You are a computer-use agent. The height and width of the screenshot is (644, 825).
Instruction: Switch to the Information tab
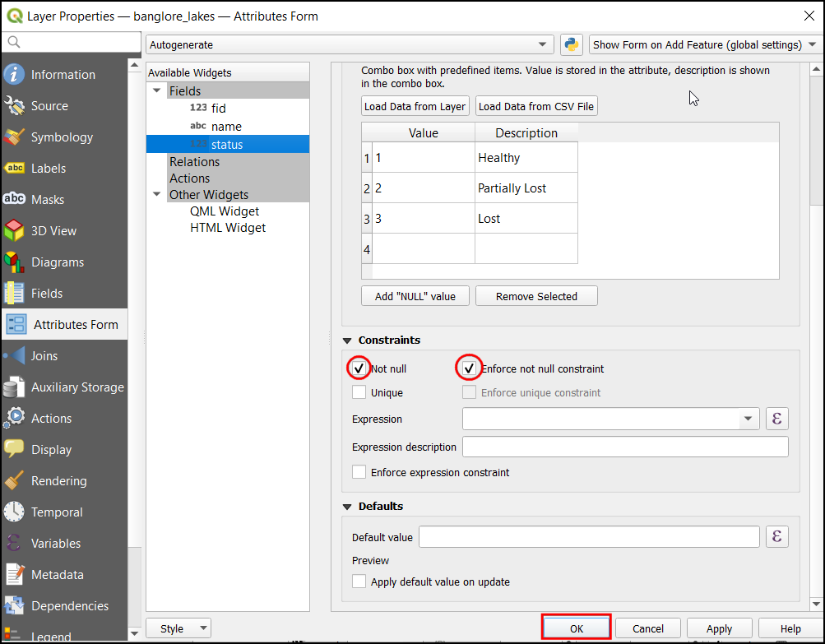(x=64, y=74)
